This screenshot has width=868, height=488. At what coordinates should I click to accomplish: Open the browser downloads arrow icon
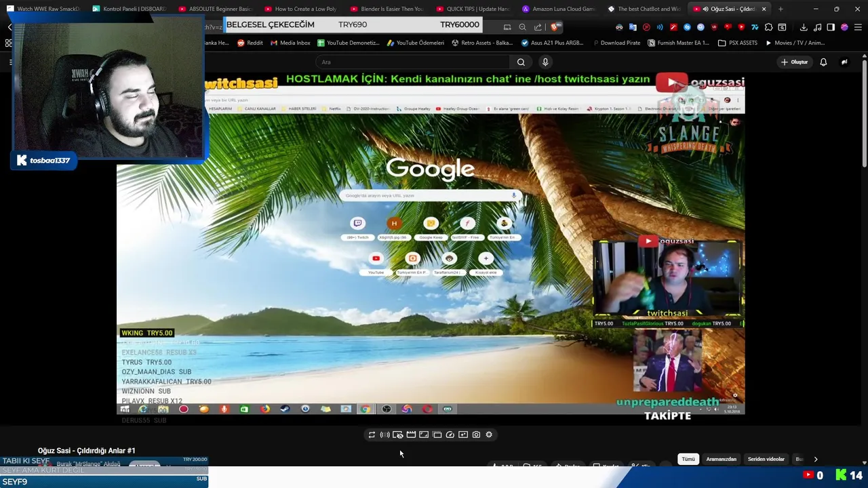coord(804,27)
